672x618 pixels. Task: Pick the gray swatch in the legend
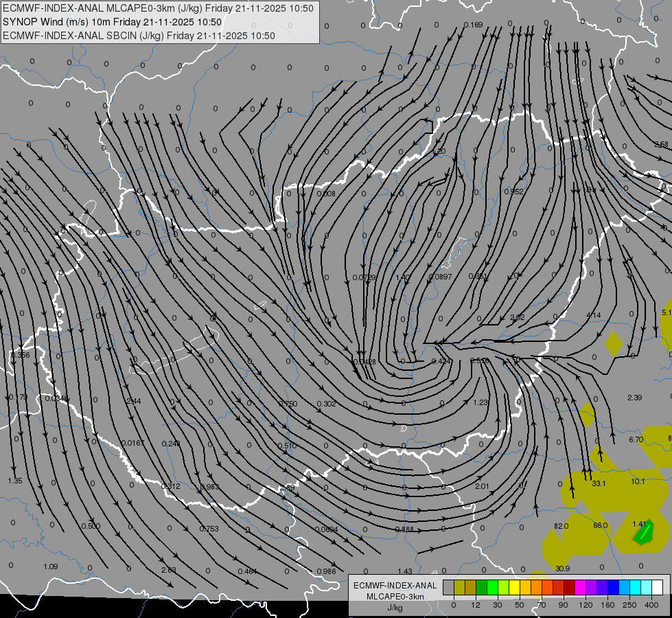coord(449,587)
